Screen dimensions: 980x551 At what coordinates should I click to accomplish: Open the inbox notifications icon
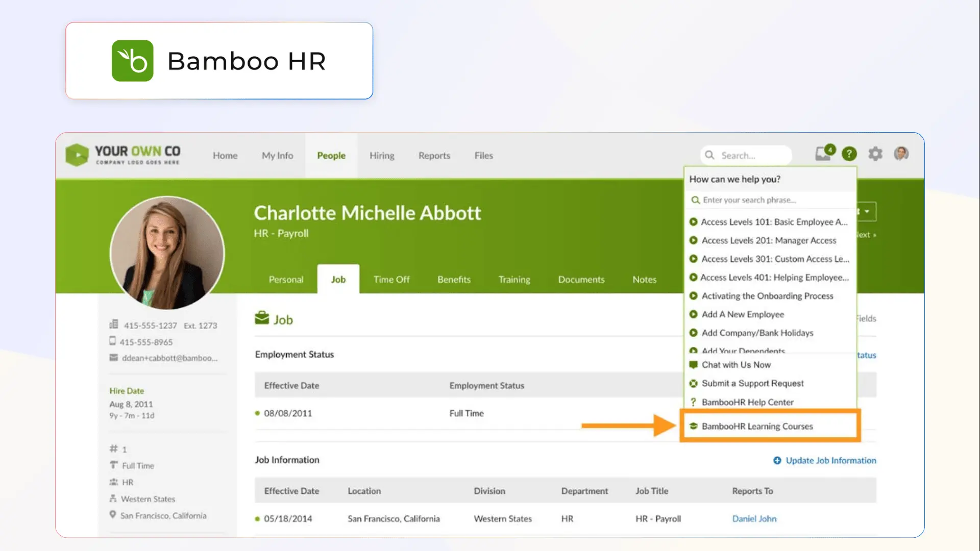point(823,154)
